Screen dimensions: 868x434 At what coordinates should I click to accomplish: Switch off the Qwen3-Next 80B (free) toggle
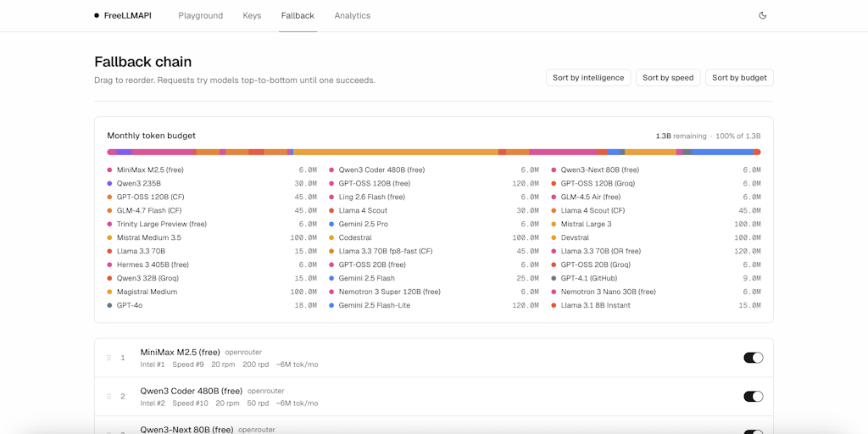[x=753, y=431]
